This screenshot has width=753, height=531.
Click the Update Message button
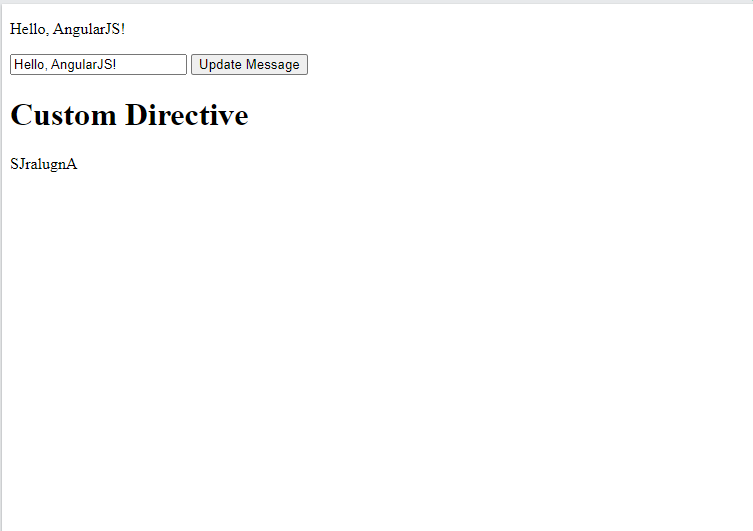click(x=249, y=65)
